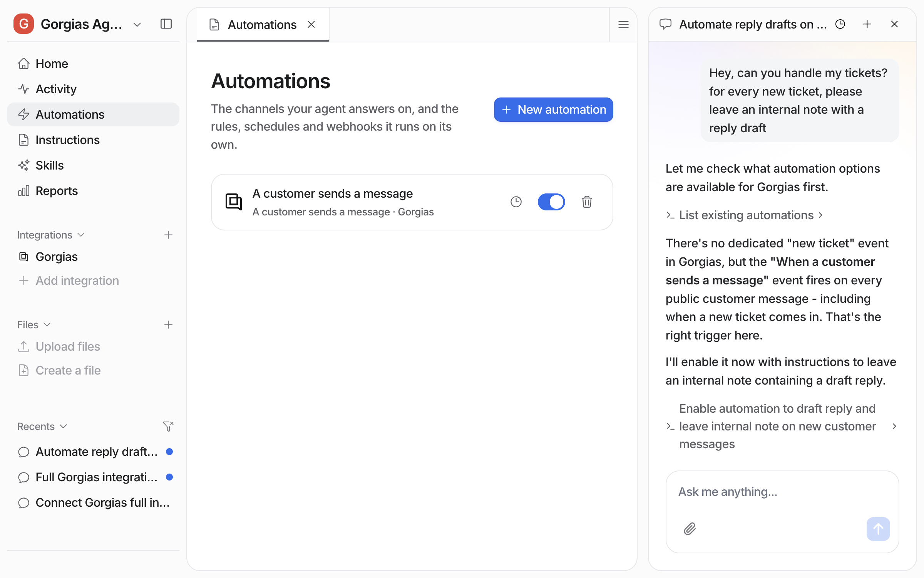Click the New automation button
Screen dimensions: 924x578
point(553,110)
